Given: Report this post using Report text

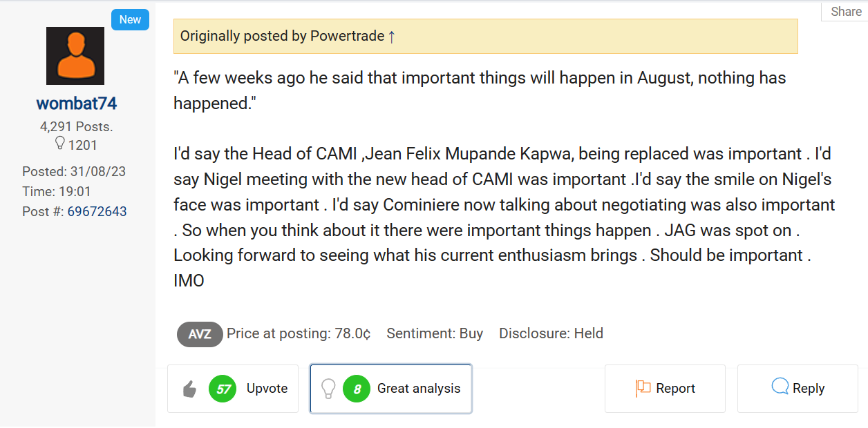Looking at the screenshot, I should pos(675,389).
